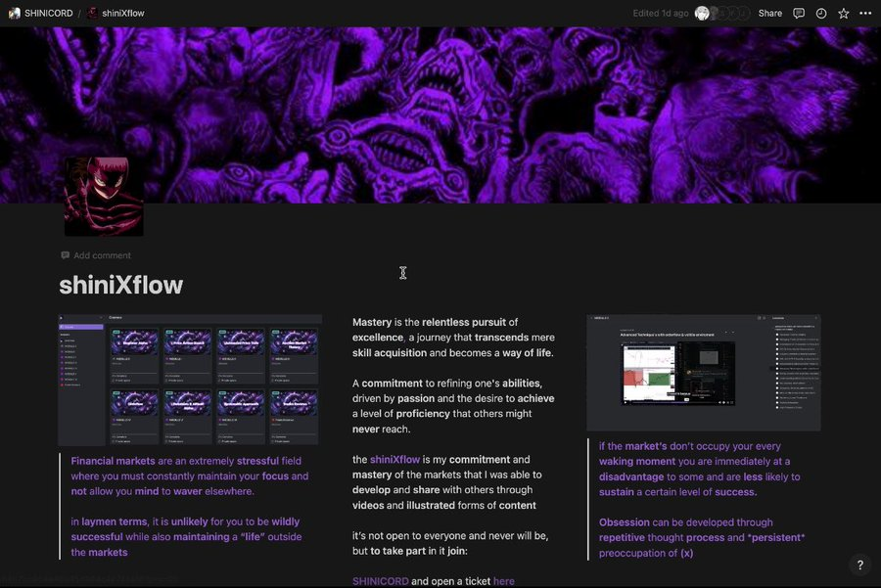Click the 'in laymen terms' quote paragraph
Screen dimensions: 881x588
[x=186, y=537]
